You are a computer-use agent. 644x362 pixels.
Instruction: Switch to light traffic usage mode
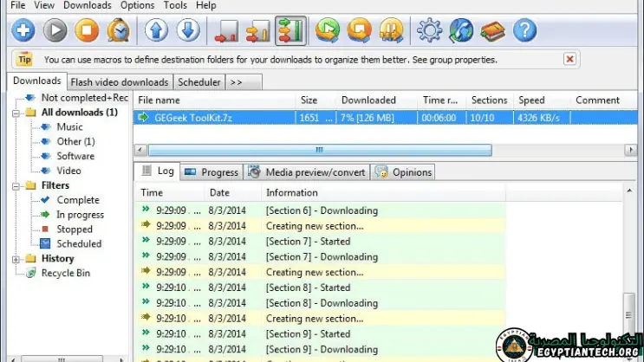click(x=228, y=32)
